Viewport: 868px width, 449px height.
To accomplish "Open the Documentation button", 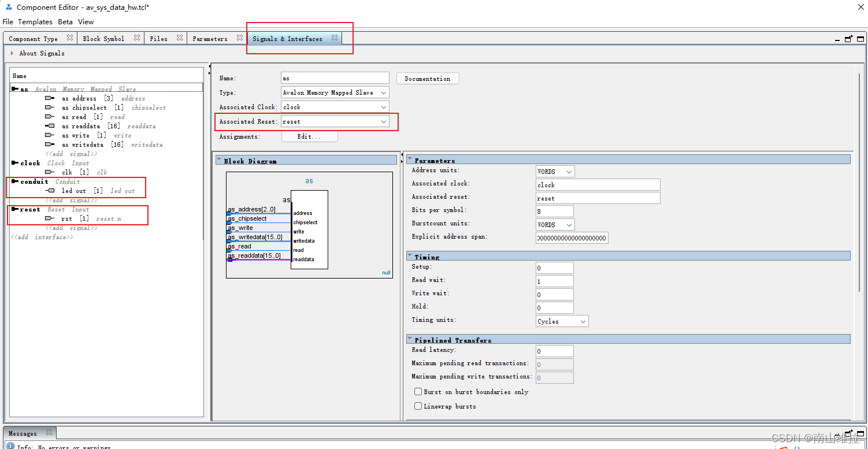I will 428,79.
